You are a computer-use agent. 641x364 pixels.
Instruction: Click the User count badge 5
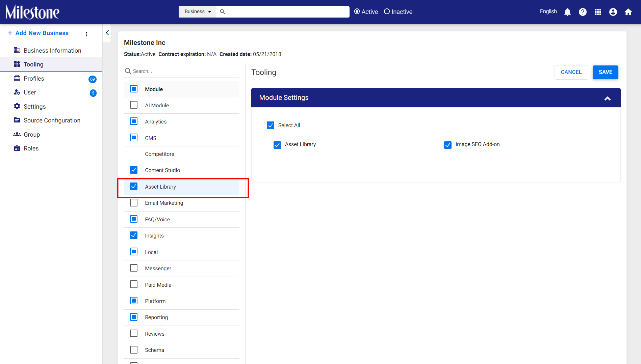pyautogui.click(x=93, y=93)
